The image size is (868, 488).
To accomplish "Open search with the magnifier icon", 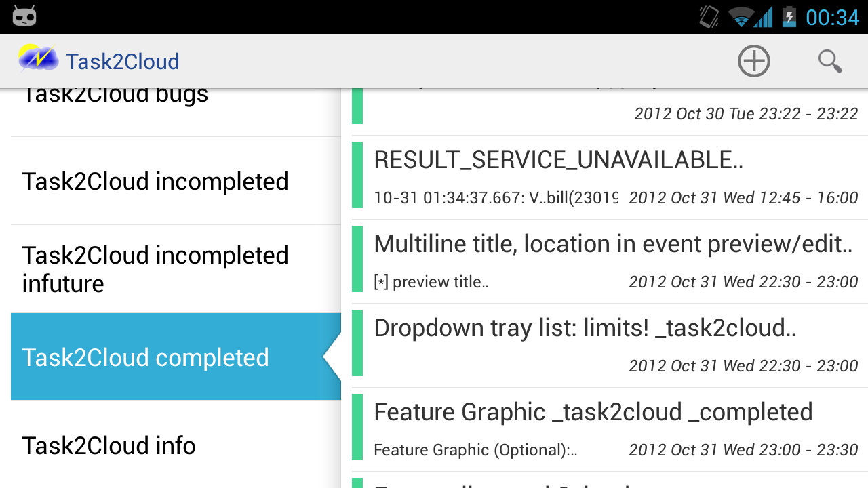I will (830, 62).
